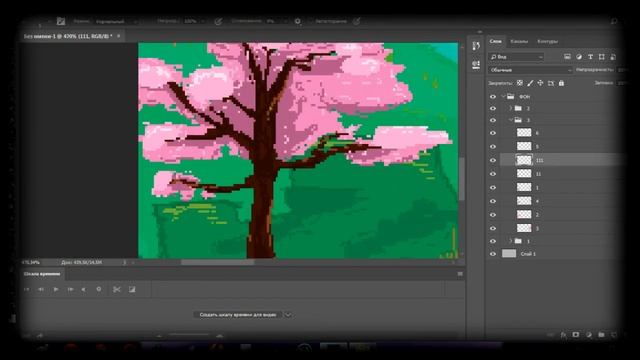
Task: Hide the фон group via its eye icon
Action: 493,97
